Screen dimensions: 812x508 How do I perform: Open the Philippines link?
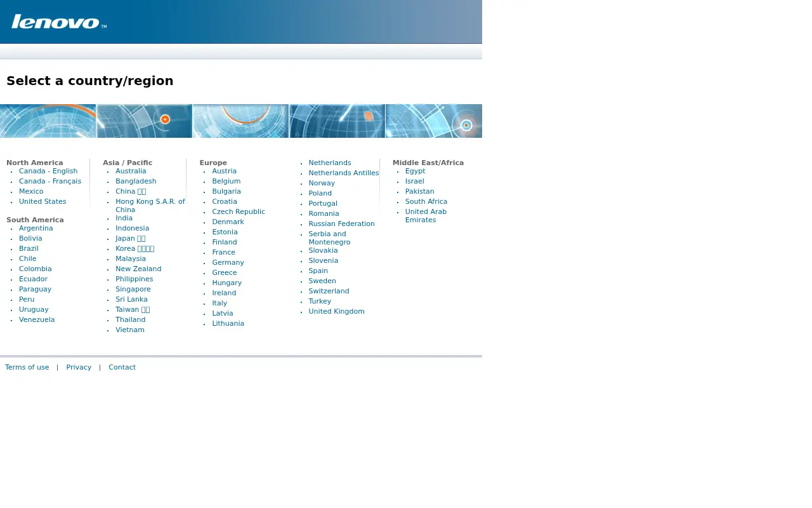point(134,279)
